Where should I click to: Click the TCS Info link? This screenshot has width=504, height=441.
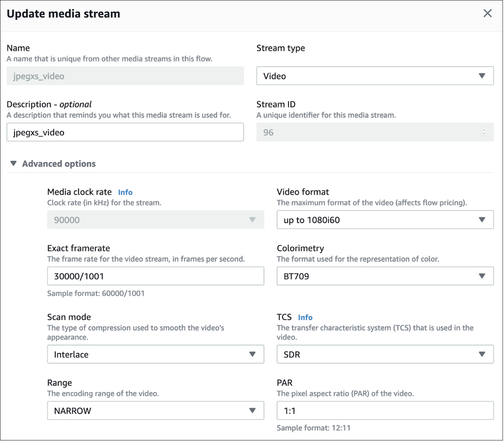coord(305,318)
